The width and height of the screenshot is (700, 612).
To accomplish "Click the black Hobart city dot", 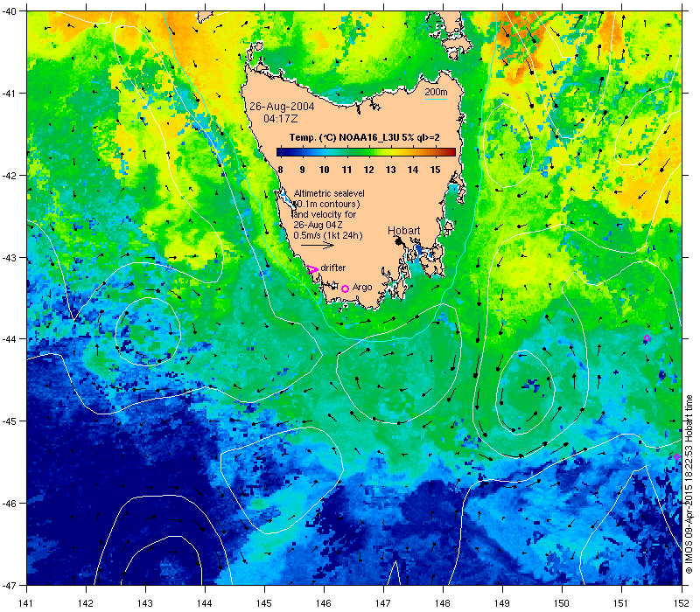I will coord(399,241).
